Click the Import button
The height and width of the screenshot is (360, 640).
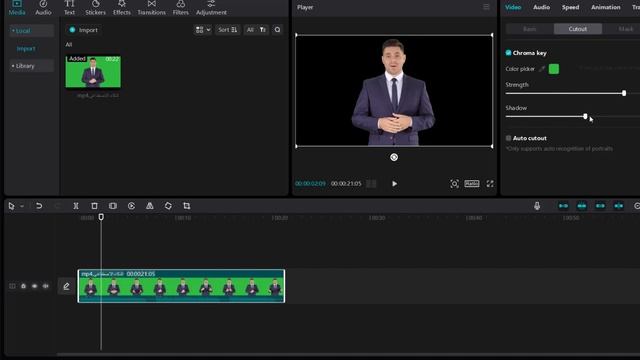coord(83,30)
